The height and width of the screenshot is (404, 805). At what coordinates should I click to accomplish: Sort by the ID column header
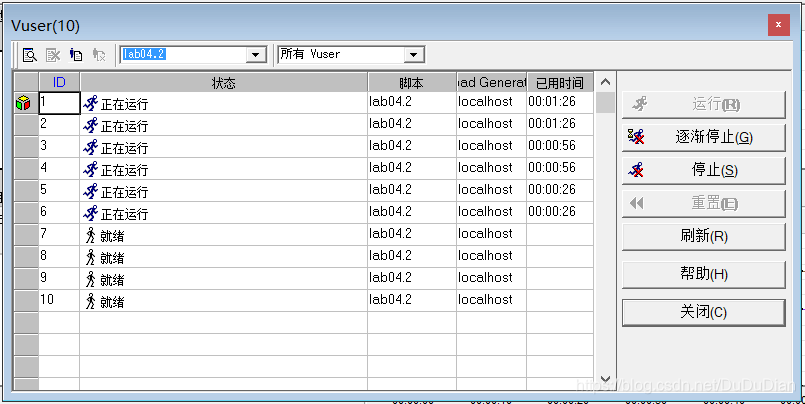click(x=59, y=82)
